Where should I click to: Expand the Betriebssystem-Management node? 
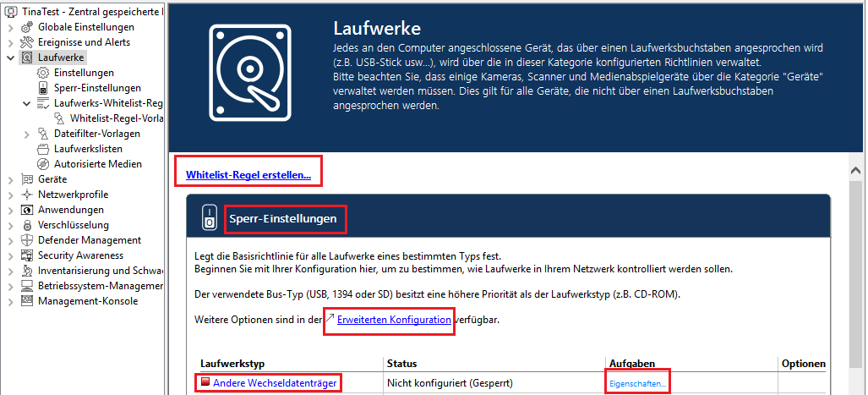pos(11,286)
